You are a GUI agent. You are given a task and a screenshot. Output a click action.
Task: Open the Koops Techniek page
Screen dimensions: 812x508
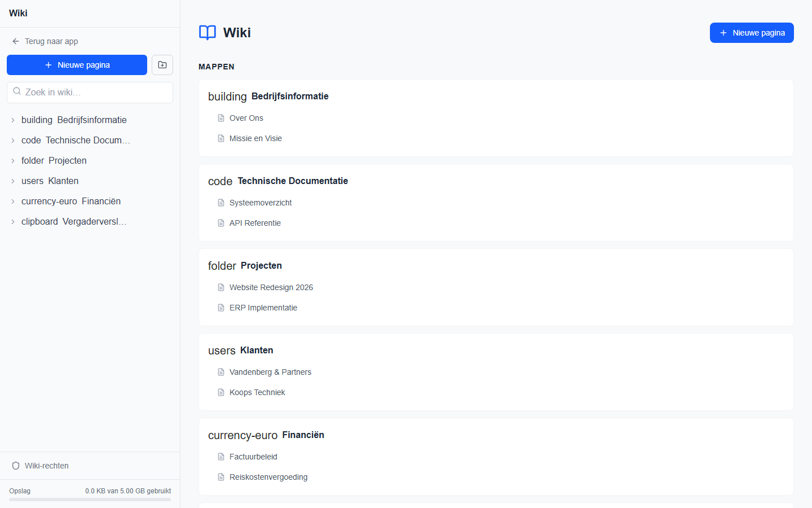(257, 392)
